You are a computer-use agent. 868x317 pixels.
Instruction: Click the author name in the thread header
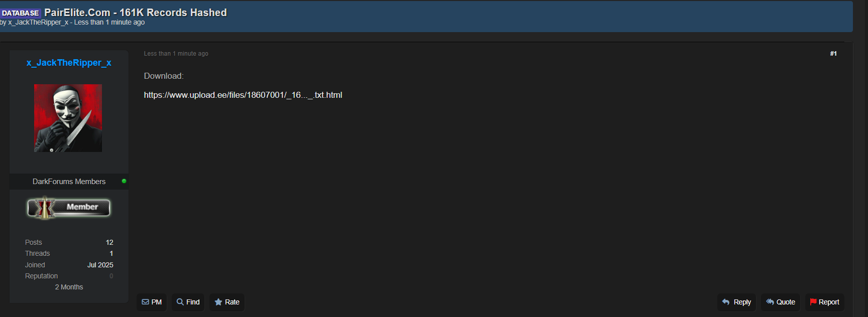point(38,23)
